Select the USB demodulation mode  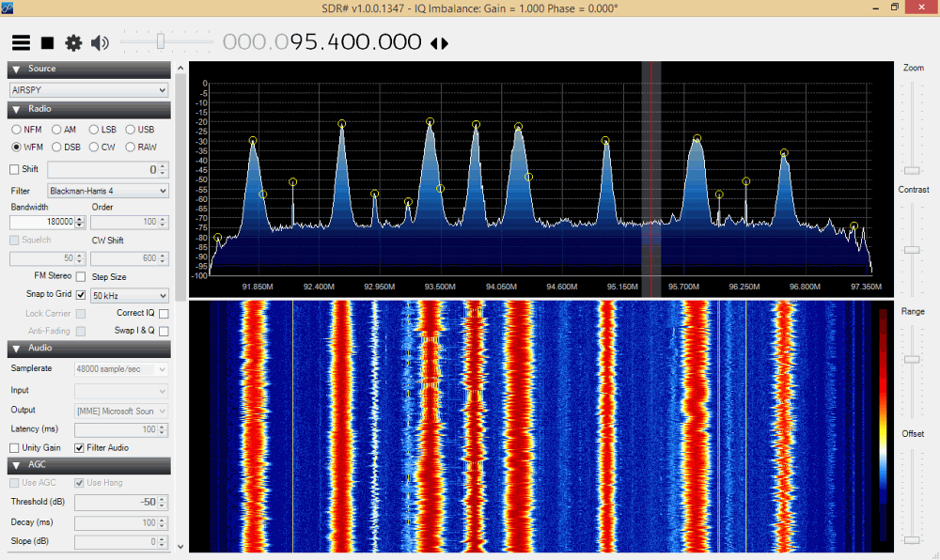coord(131,130)
